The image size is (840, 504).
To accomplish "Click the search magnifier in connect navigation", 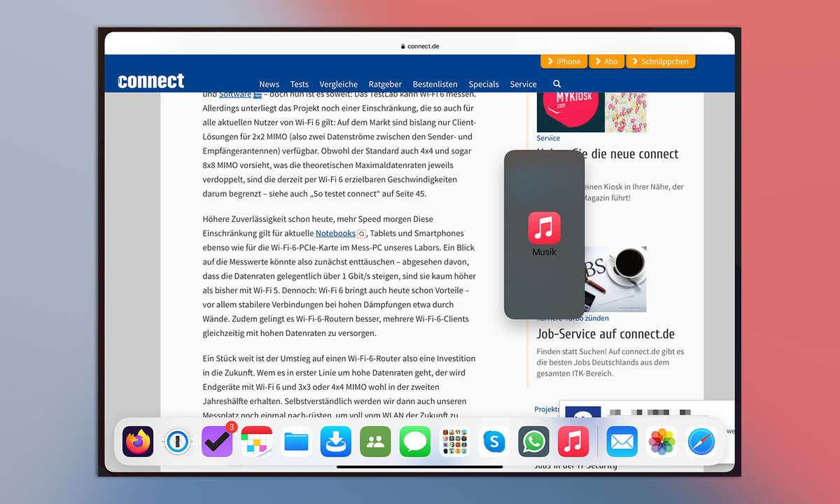I will [557, 83].
